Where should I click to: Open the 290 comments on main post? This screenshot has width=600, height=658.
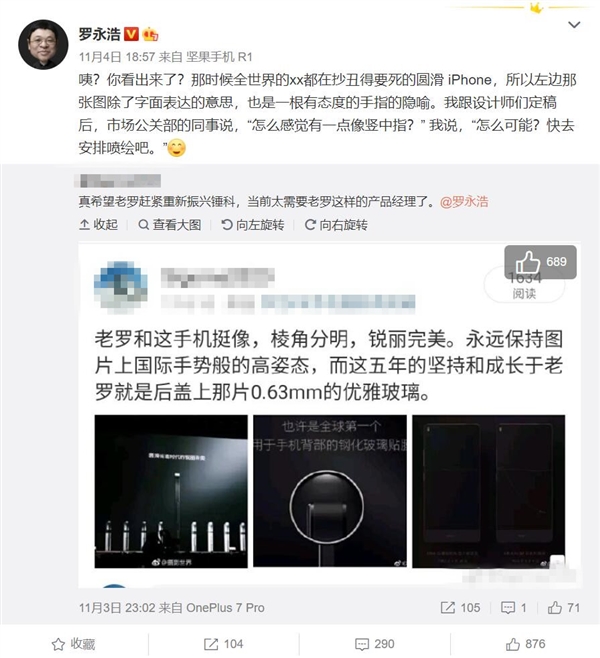(375, 644)
